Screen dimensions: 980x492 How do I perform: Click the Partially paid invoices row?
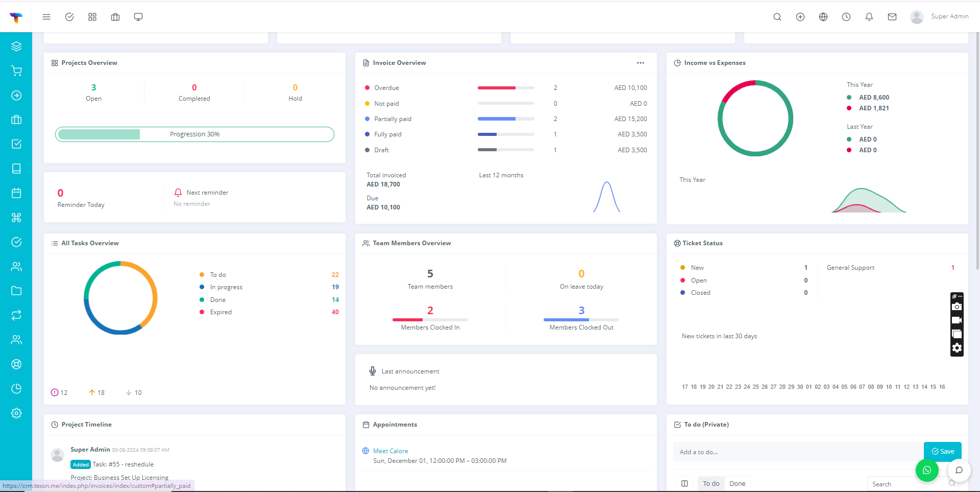(x=506, y=119)
